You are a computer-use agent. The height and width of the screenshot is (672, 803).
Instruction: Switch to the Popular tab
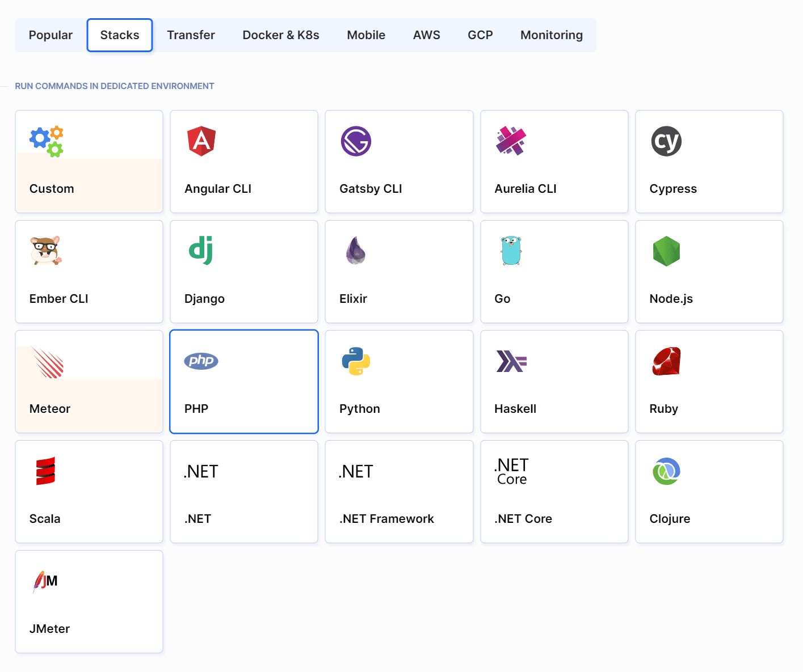[x=51, y=35]
